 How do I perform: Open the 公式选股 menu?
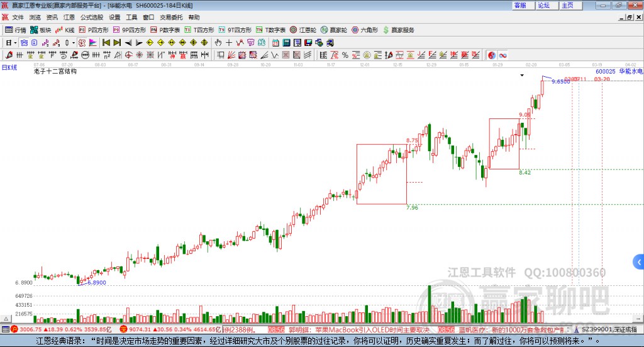click(x=92, y=17)
